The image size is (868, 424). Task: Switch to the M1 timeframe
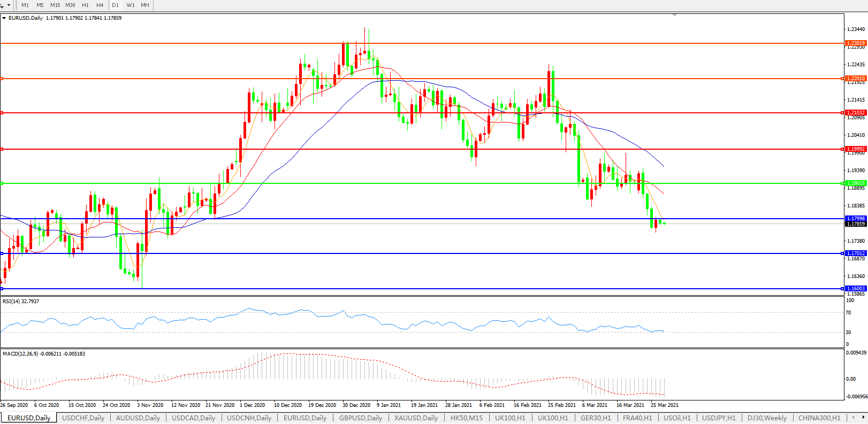25,5
